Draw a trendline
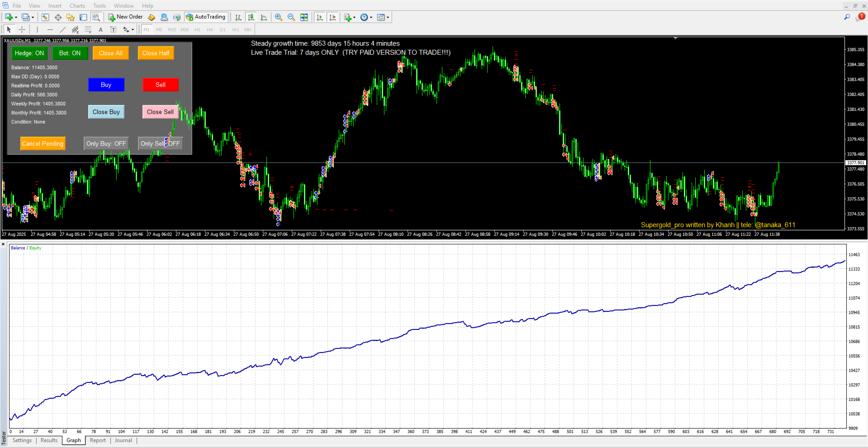The image size is (868, 448). (62, 29)
